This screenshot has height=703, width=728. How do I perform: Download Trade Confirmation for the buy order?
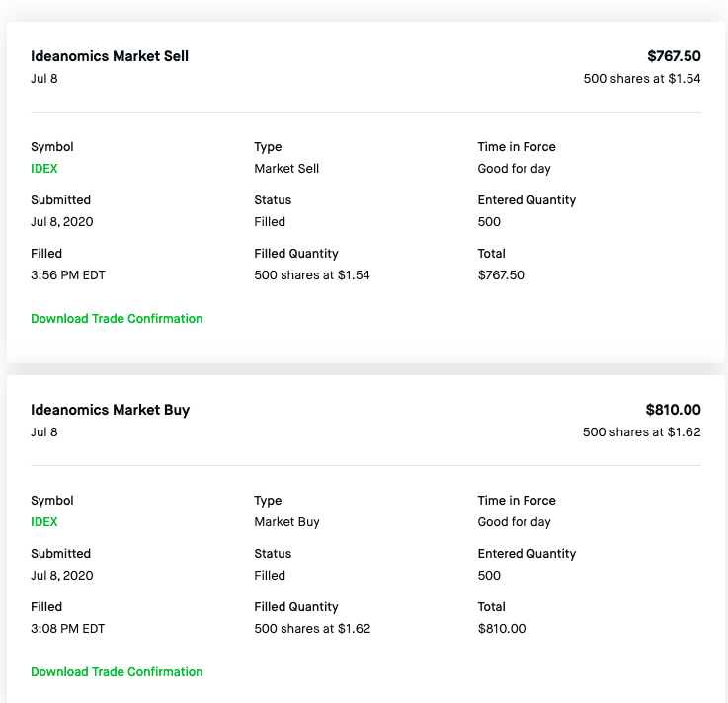[117, 672]
